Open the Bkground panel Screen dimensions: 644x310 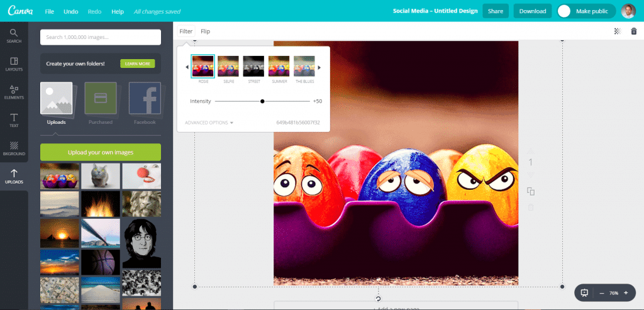coord(14,148)
